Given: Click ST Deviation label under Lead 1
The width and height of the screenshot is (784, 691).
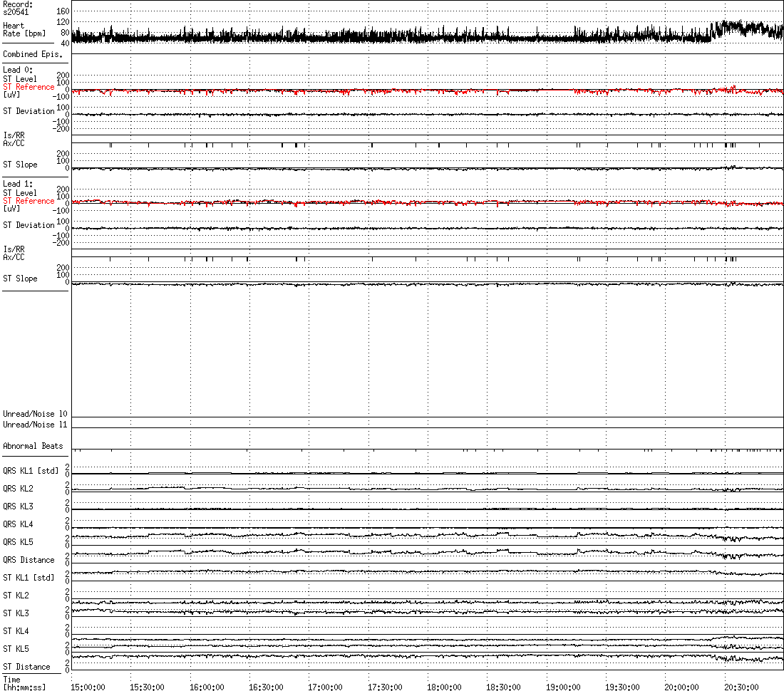Looking at the screenshot, I should tap(29, 225).
